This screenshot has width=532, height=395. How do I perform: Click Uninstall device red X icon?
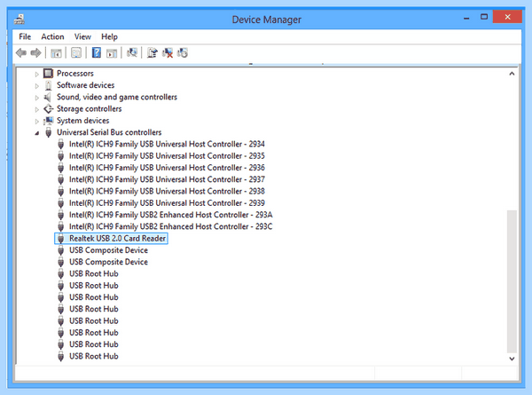point(168,52)
